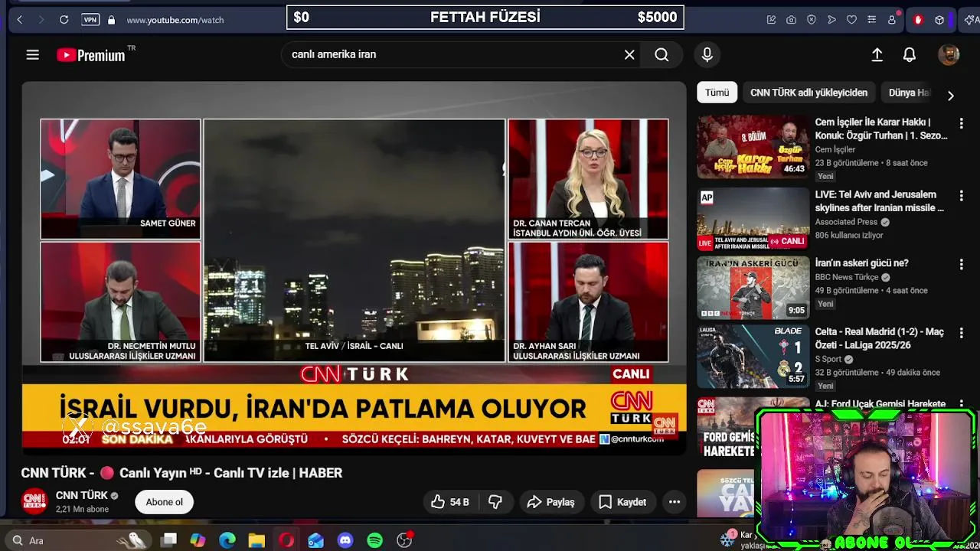Select the 'Tümü' filter chip
980x551 pixels.
717,93
